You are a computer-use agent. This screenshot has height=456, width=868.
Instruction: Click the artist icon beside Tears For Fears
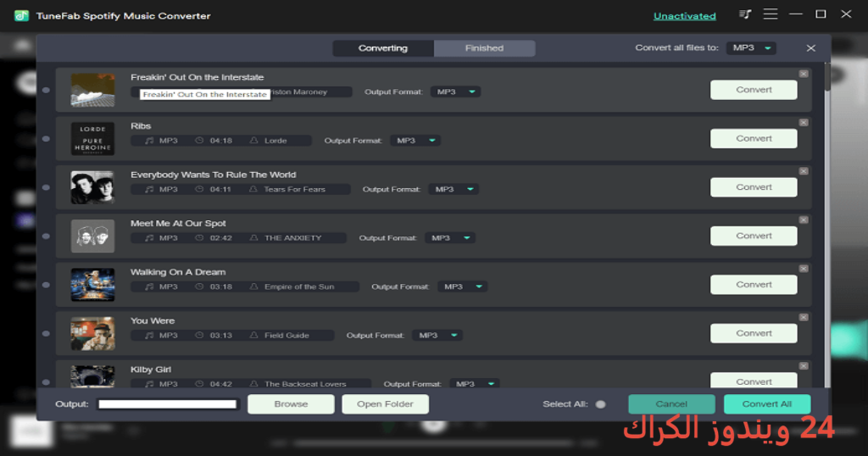pyautogui.click(x=253, y=189)
